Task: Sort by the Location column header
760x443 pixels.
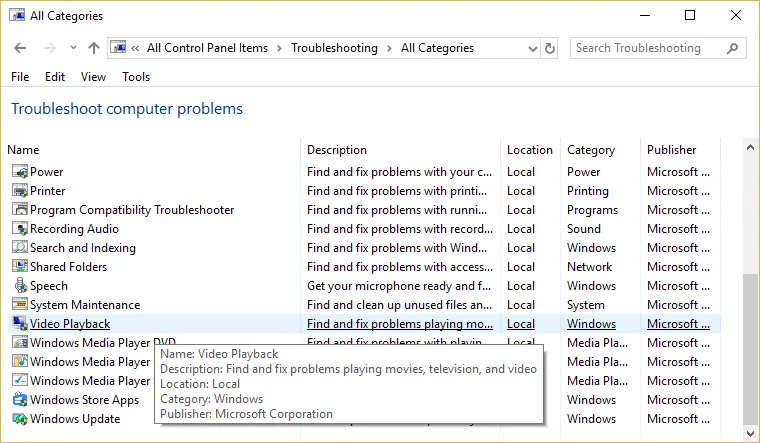Action: [530, 150]
